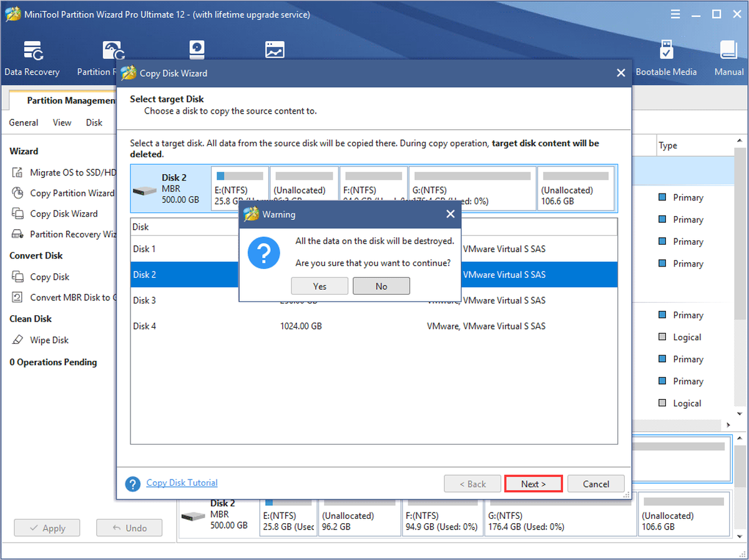
Task: Click the Next button in the wizard
Action: tap(534, 484)
